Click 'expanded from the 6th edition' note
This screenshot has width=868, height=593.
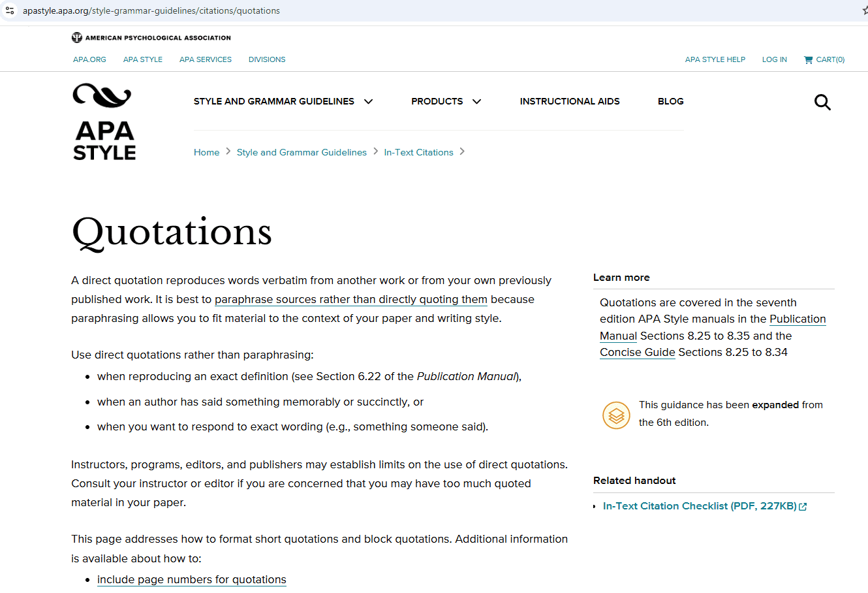(x=731, y=414)
